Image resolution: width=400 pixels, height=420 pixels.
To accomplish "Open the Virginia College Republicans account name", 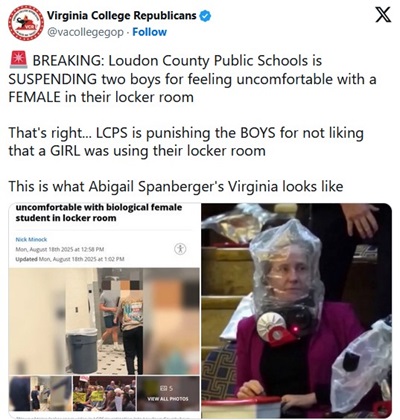I will coord(121,15).
